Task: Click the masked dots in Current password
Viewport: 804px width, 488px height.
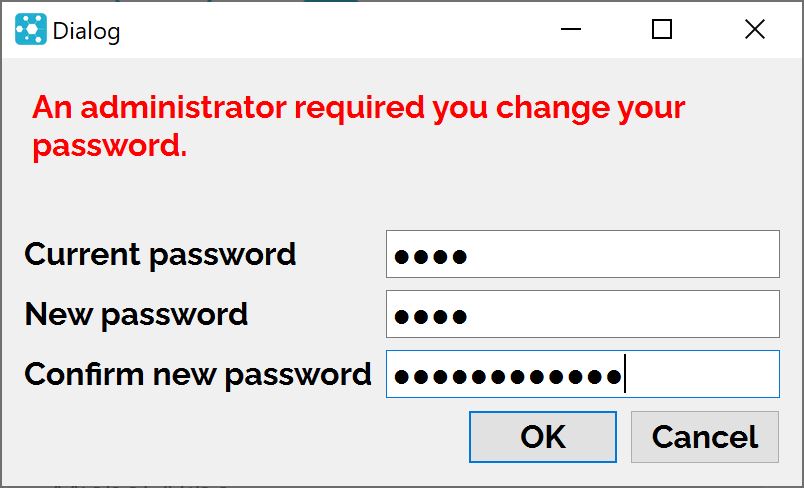Action: tap(430, 256)
